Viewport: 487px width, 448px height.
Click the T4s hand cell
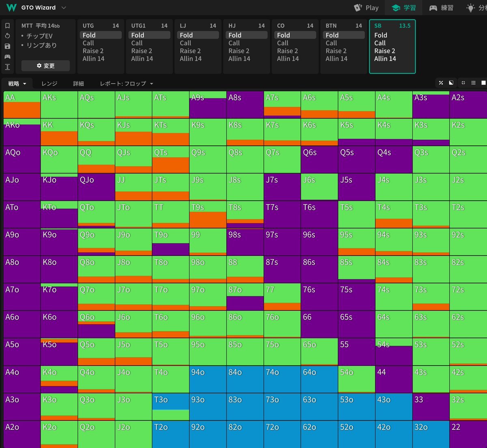click(394, 214)
